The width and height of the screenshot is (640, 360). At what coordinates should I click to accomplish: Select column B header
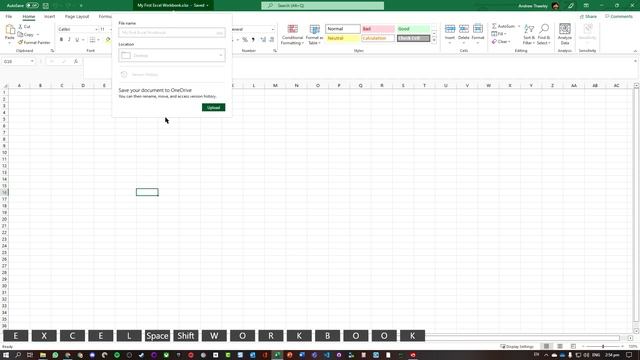pyautogui.click(x=40, y=86)
